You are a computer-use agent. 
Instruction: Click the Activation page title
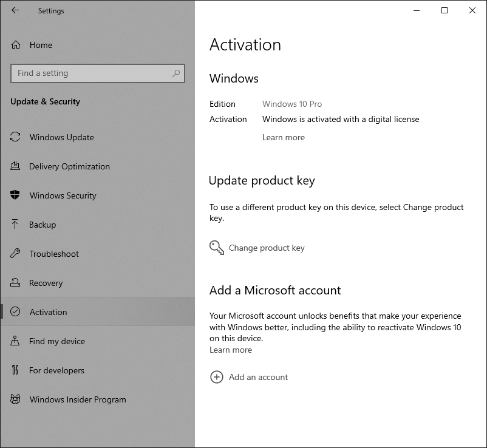245,45
